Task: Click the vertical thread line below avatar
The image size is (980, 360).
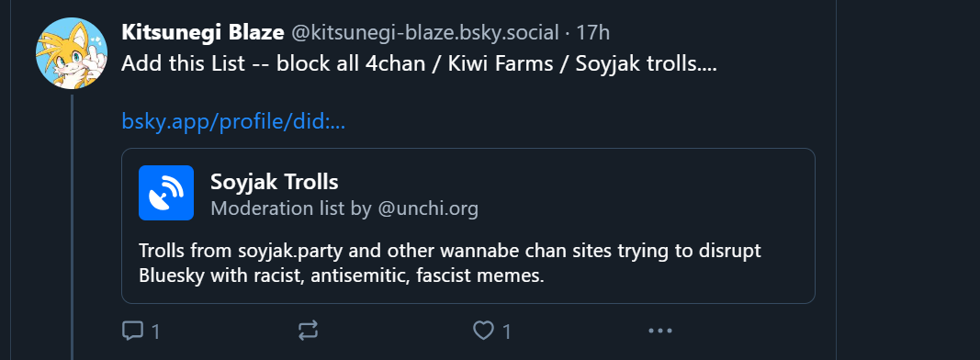Action: tap(72, 227)
